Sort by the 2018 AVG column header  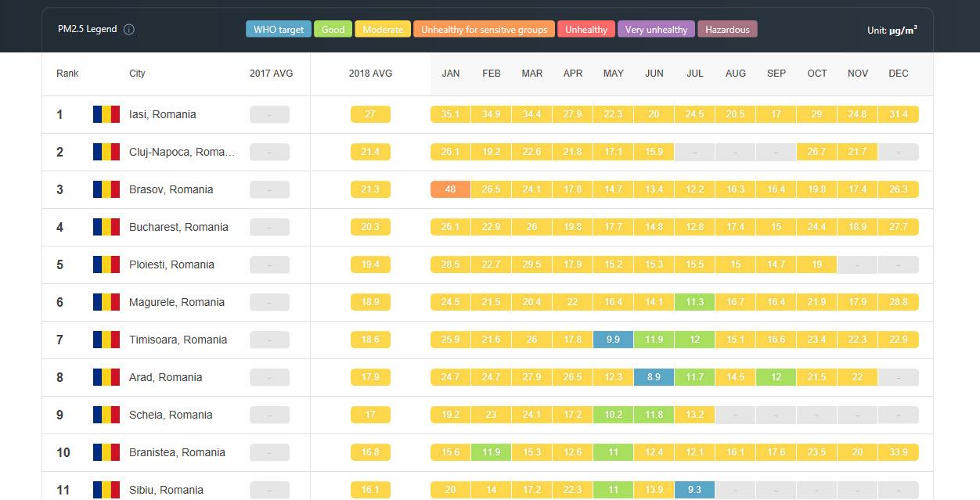(x=370, y=74)
